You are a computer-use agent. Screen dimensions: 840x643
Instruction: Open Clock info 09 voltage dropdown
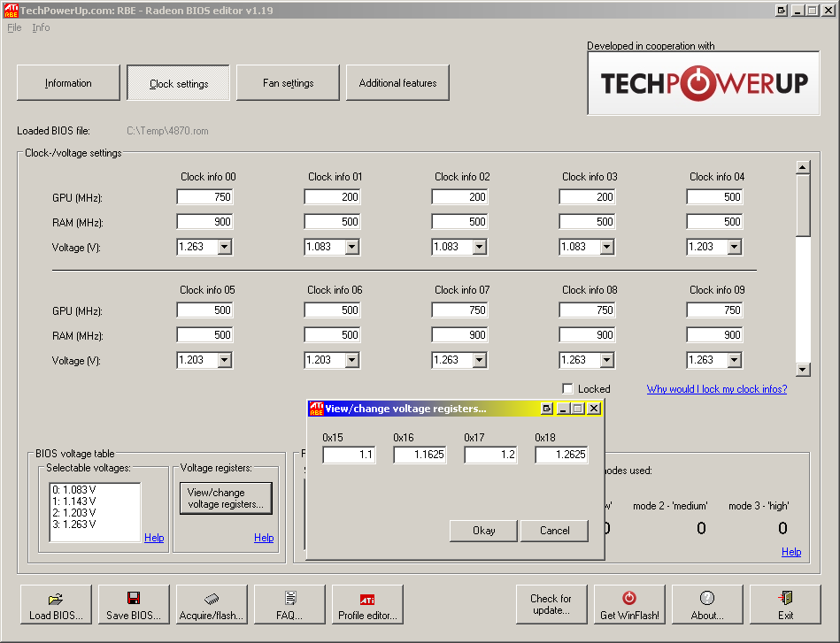[735, 360]
